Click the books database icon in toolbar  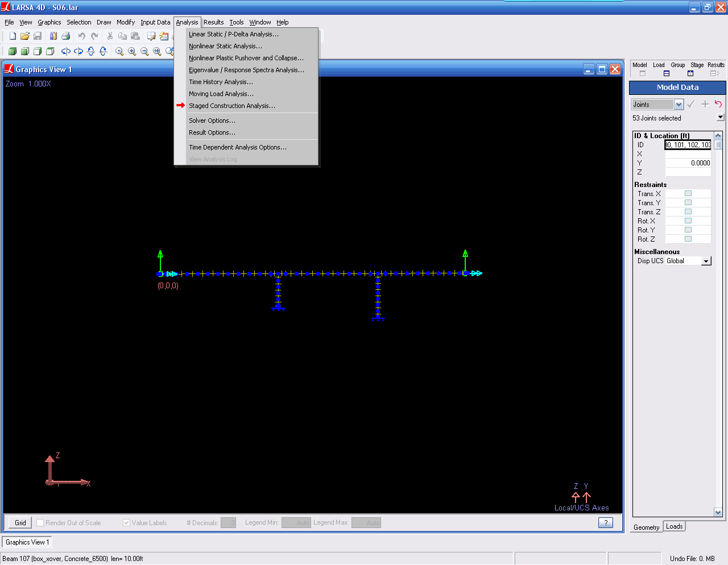pyautogui.click(x=53, y=36)
